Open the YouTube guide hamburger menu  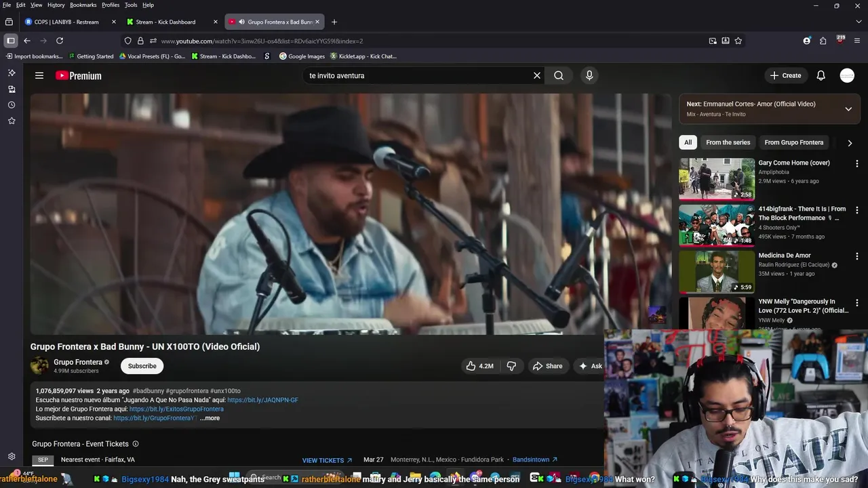(x=39, y=75)
